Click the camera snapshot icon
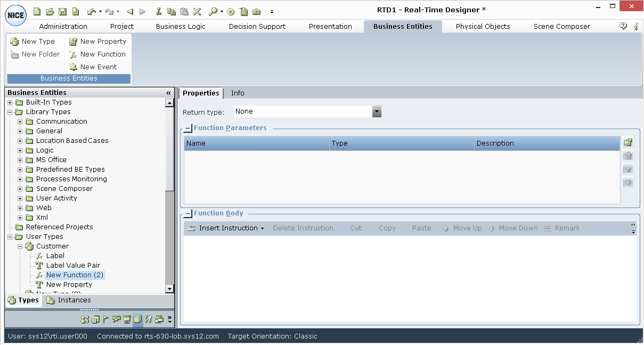The height and width of the screenshot is (345, 644). tap(256, 11)
